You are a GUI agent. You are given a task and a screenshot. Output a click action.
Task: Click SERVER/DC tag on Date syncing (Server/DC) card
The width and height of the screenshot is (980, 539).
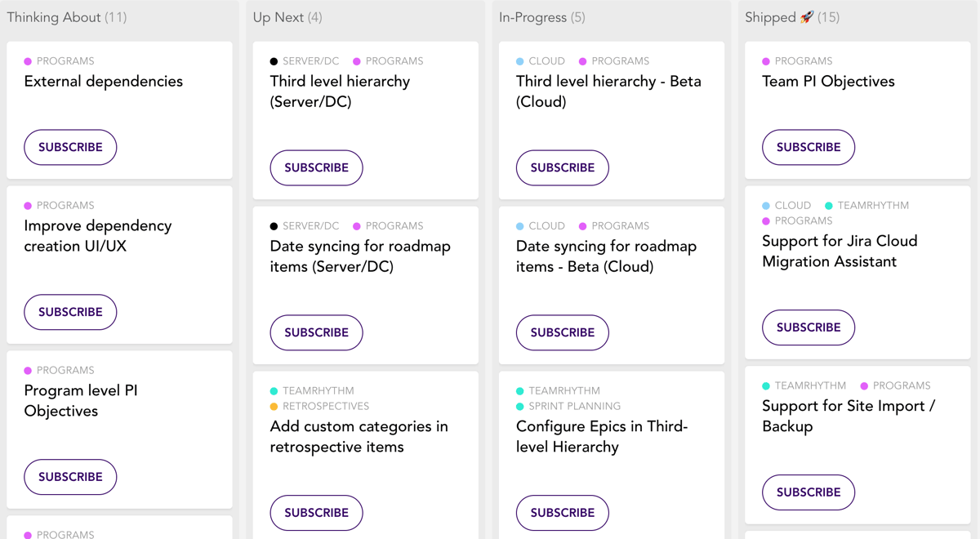click(305, 226)
